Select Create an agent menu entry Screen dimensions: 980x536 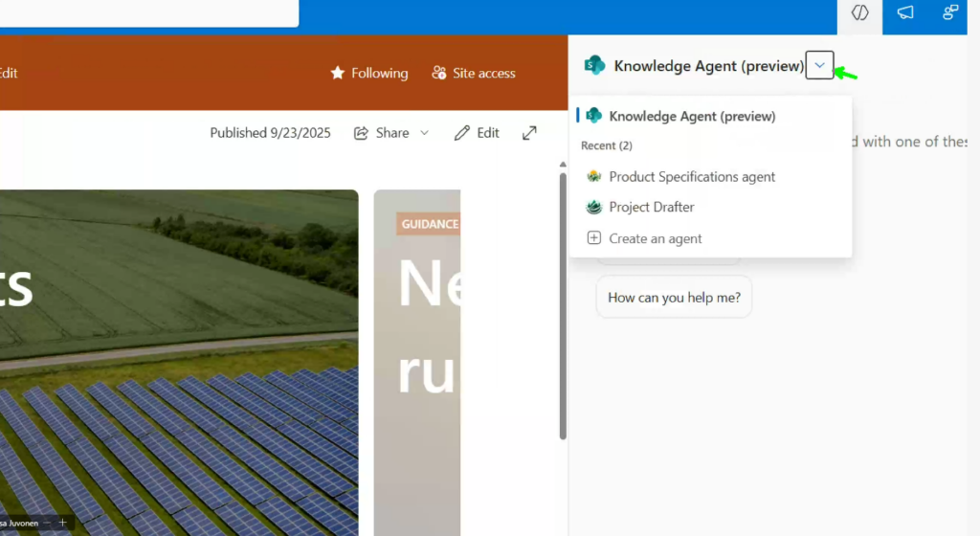pyautogui.click(x=656, y=238)
